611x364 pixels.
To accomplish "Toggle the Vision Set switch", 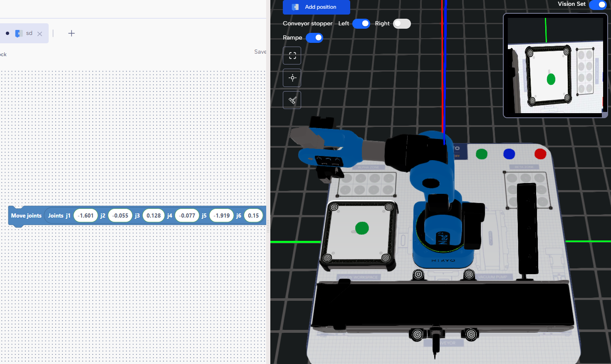I will coord(598,5).
